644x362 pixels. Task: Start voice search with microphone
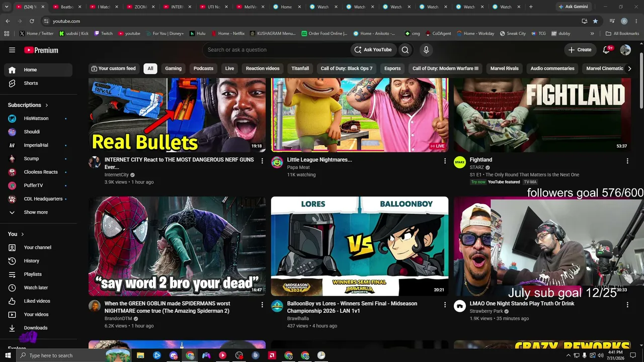(x=426, y=50)
